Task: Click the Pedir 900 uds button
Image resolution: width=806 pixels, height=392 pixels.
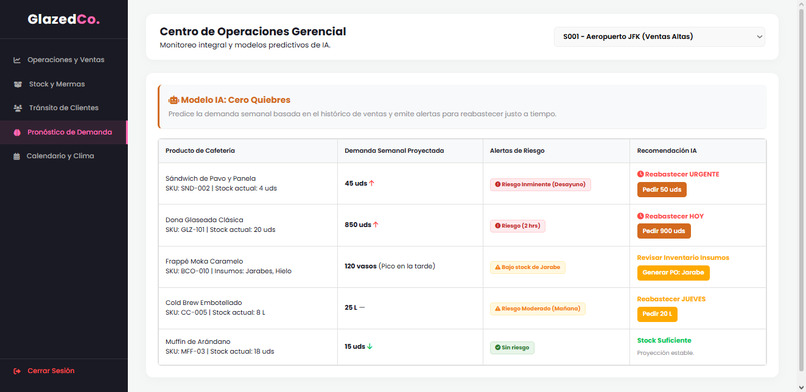Action: 664,231
